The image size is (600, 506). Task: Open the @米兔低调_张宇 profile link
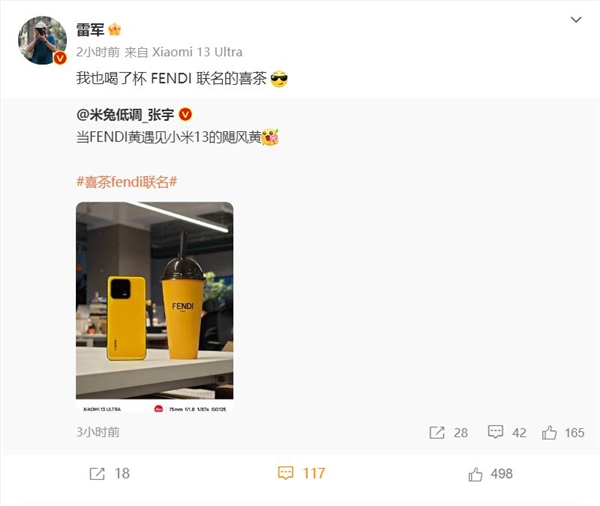tap(125, 114)
